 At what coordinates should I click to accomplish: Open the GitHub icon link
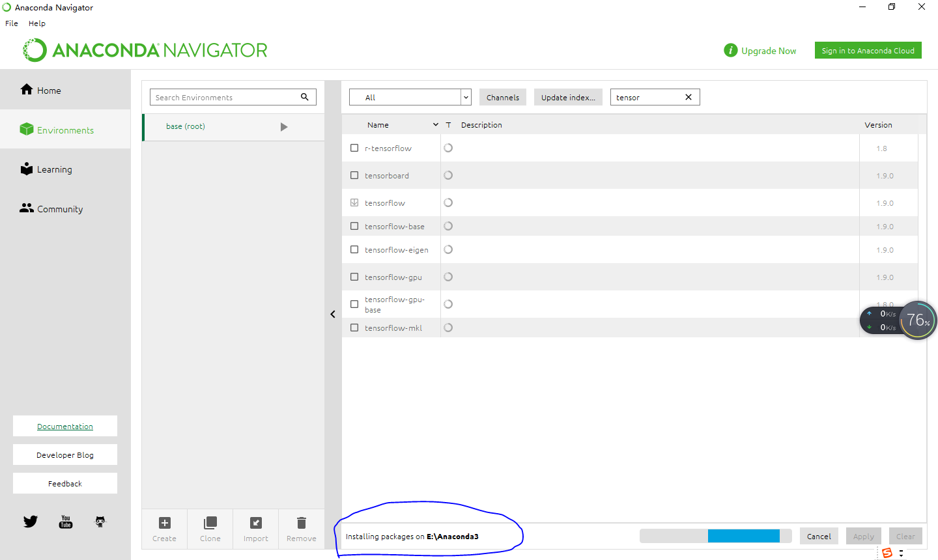pyautogui.click(x=100, y=522)
